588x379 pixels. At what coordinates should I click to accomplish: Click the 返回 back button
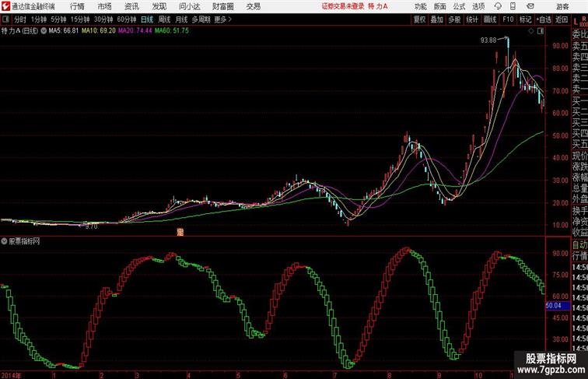pyautogui.click(x=562, y=19)
